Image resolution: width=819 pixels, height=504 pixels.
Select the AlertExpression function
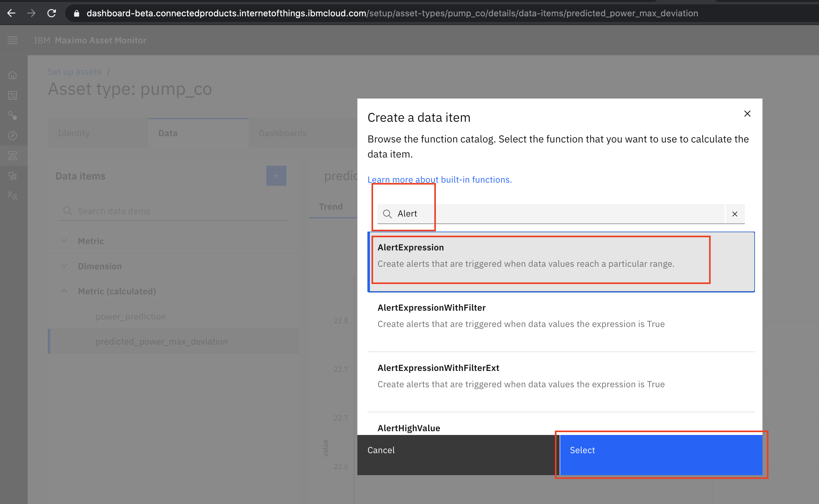point(561,262)
